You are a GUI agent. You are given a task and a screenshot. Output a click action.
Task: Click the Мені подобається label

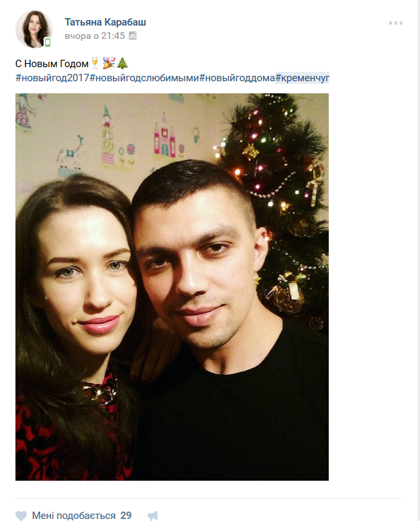(x=74, y=516)
